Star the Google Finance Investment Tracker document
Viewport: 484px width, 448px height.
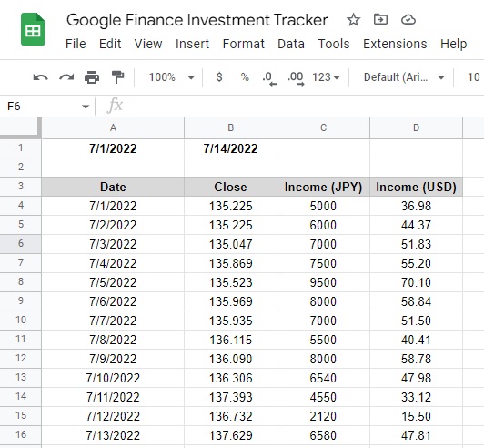pos(353,20)
